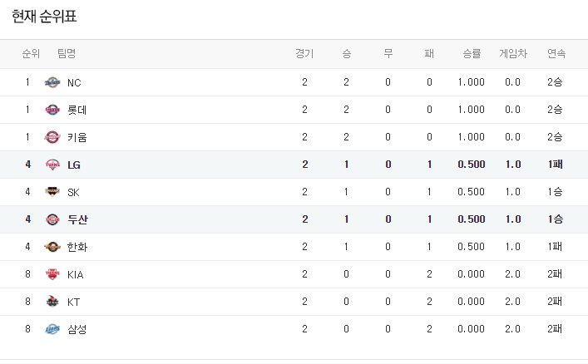Click the 순위 column header
Viewport: 588px width, 364px height.
31,54
